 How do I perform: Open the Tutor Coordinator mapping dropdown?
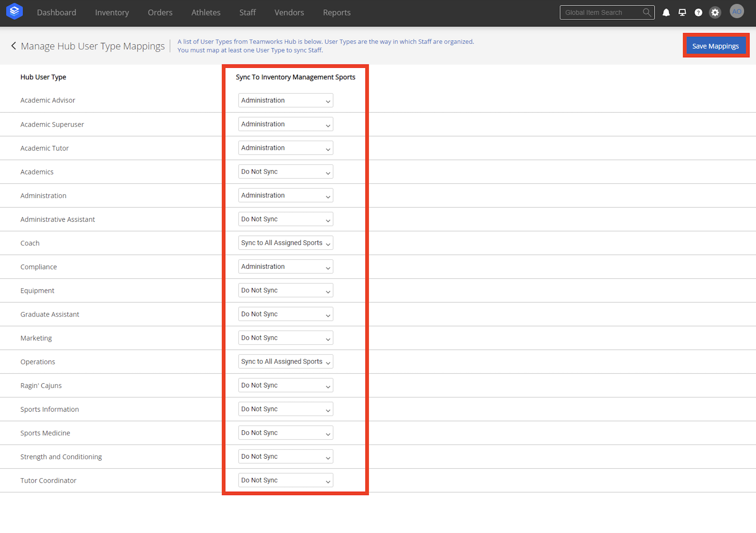[285, 480]
